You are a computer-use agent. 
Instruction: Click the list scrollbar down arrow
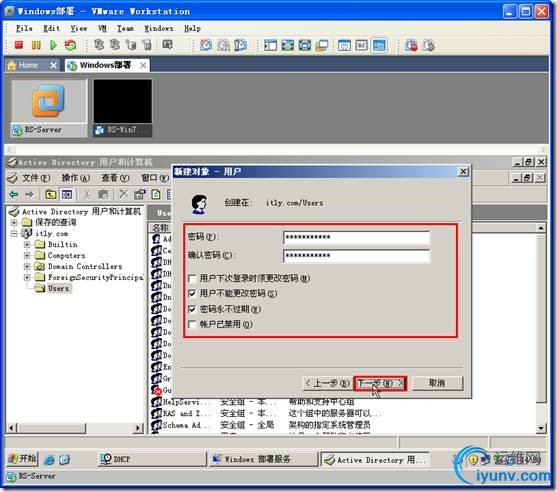[x=540, y=428]
